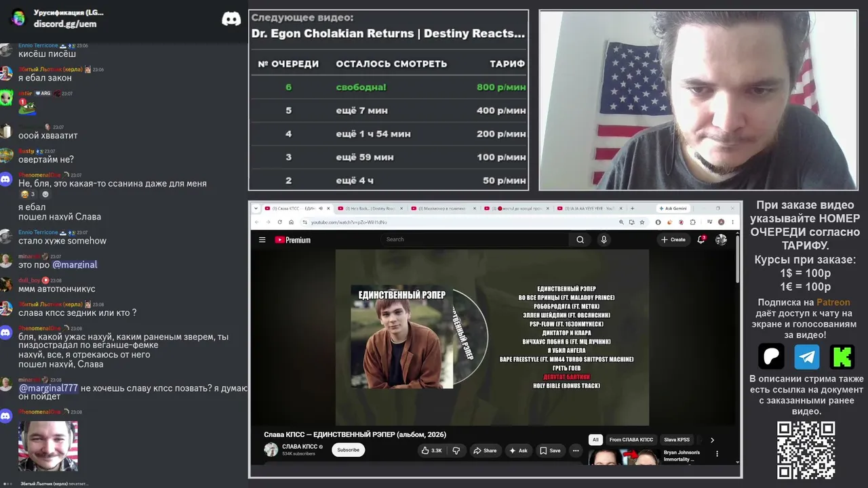This screenshot has width=868, height=488.
Task: Click the 'овертайм не?' chat message
Action: 46,159
